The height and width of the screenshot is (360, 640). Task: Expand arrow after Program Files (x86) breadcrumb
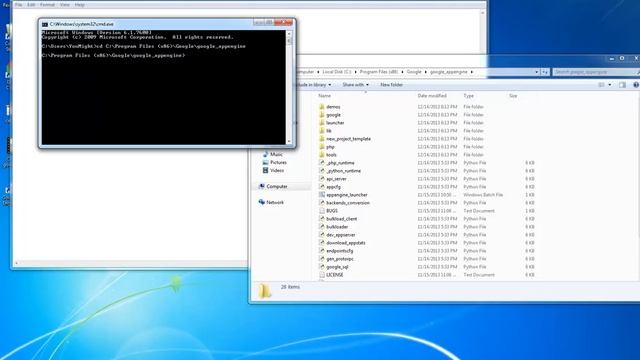pos(402,72)
